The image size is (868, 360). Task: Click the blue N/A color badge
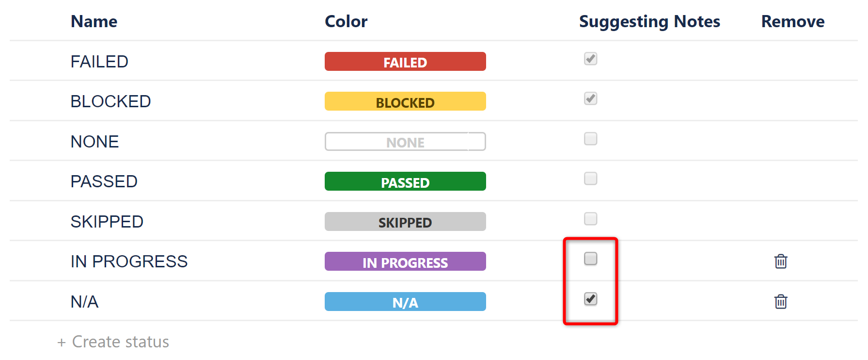(x=405, y=301)
